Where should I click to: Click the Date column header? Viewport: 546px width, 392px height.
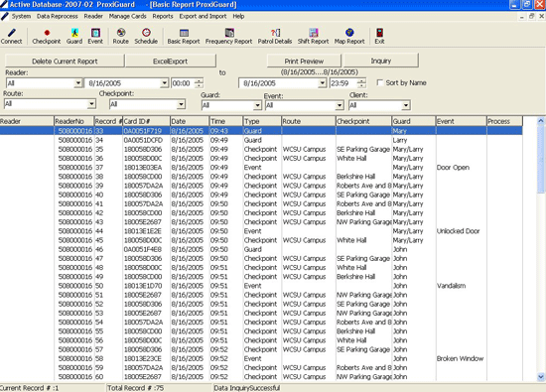190,121
